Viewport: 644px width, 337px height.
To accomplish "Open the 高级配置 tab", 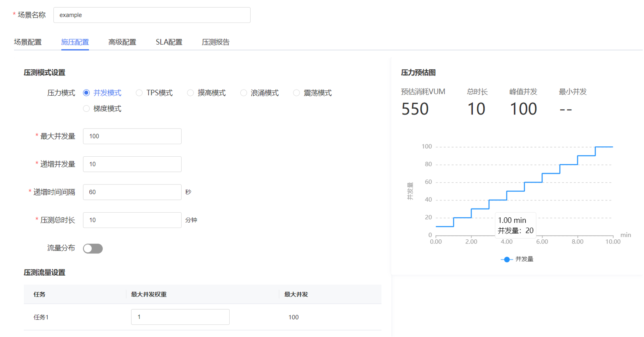I will (122, 42).
